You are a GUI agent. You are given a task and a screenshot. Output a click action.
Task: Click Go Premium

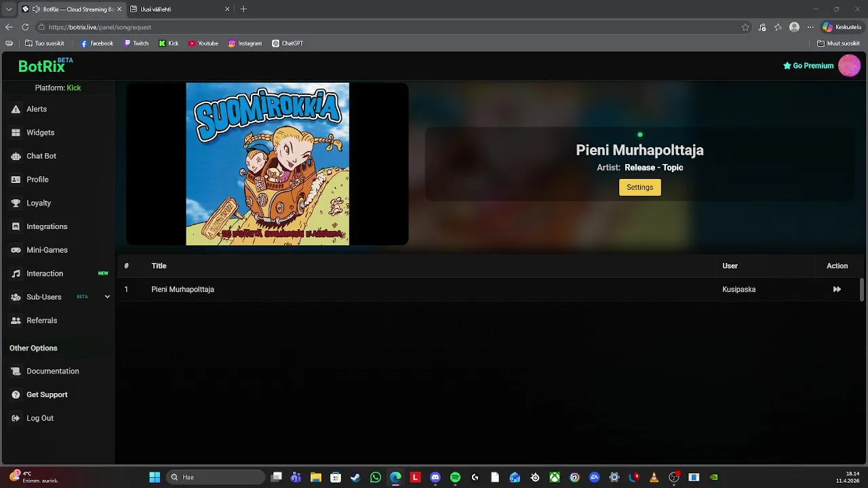coord(808,66)
